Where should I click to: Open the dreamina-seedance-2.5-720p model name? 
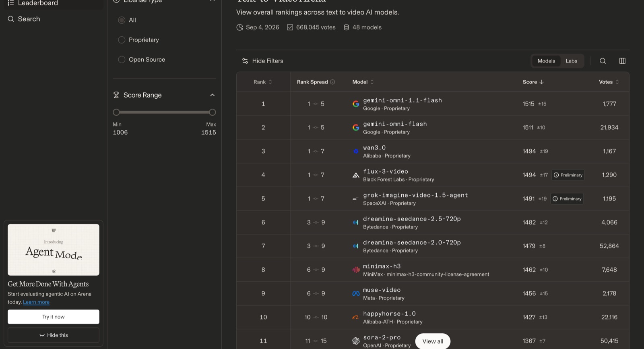tap(412, 219)
